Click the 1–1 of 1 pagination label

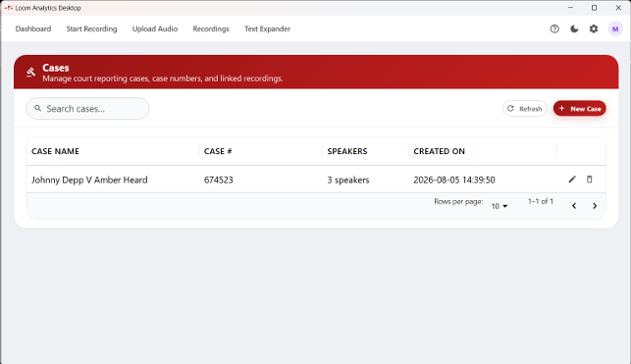point(541,201)
